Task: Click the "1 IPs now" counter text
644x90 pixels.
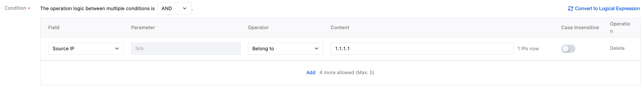Action: pos(528,49)
